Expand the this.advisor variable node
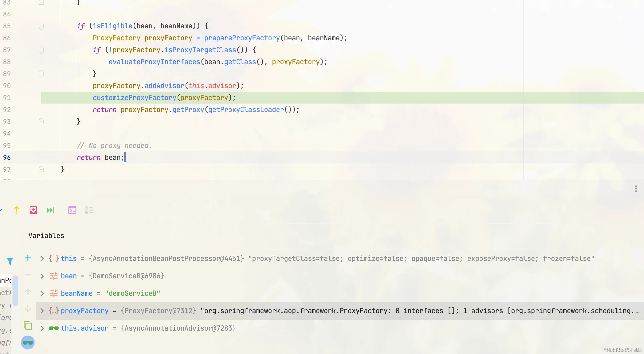644x354 pixels. coord(42,328)
